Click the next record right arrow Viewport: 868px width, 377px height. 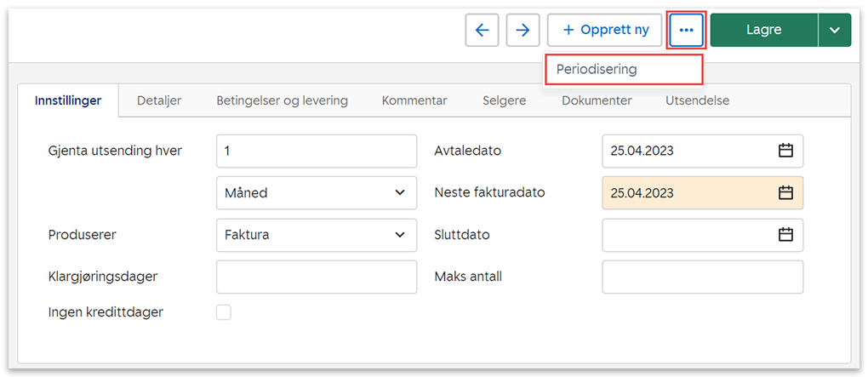[x=523, y=30]
